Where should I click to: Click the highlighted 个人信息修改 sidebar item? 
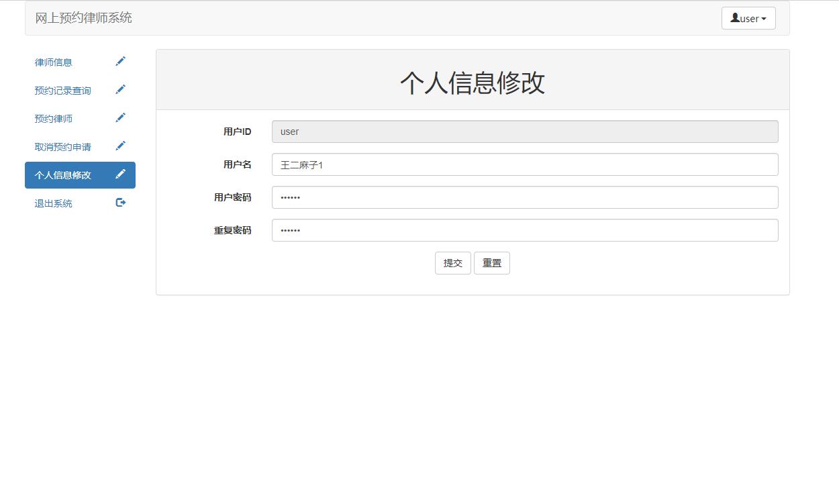[62, 174]
